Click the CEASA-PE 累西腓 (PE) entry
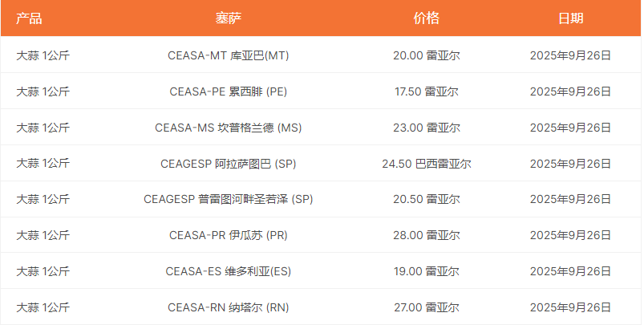The image size is (644, 325). (229, 91)
